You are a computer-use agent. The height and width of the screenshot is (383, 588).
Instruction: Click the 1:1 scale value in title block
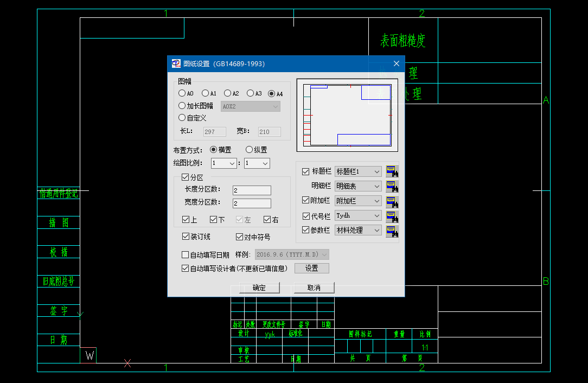click(425, 347)
